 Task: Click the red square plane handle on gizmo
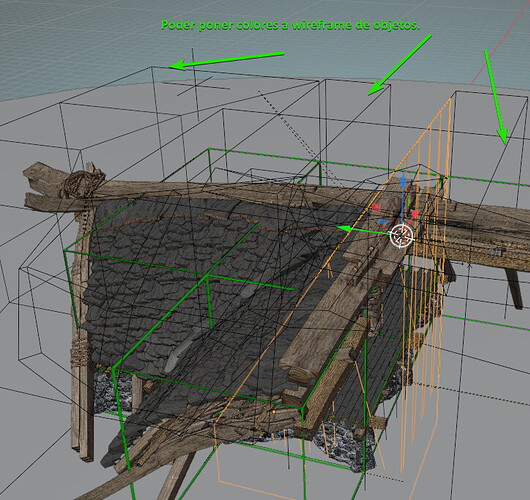376,208
